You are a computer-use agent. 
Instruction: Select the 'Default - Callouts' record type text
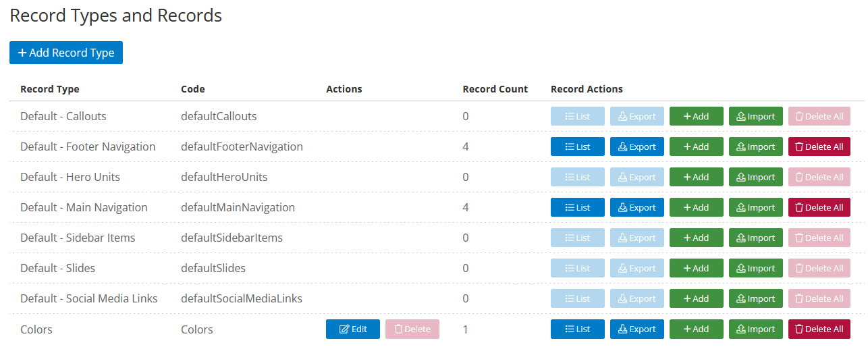click(x=63, y=116)
